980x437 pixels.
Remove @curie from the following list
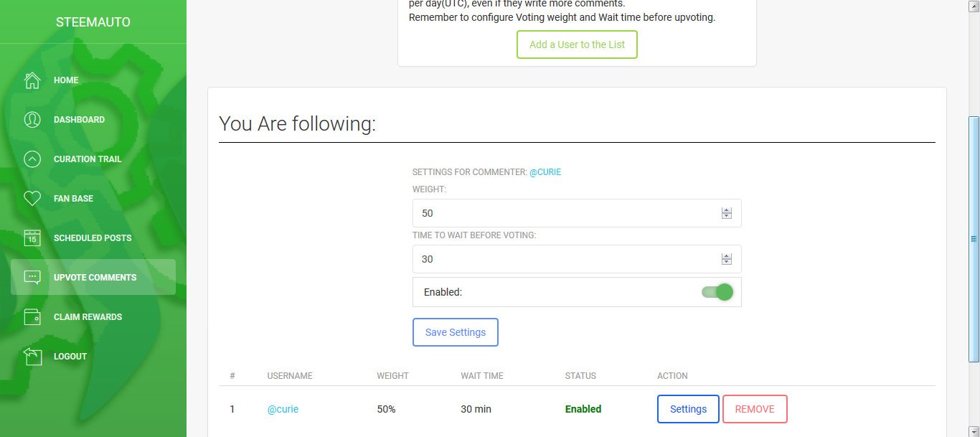(x=755, y=409)
